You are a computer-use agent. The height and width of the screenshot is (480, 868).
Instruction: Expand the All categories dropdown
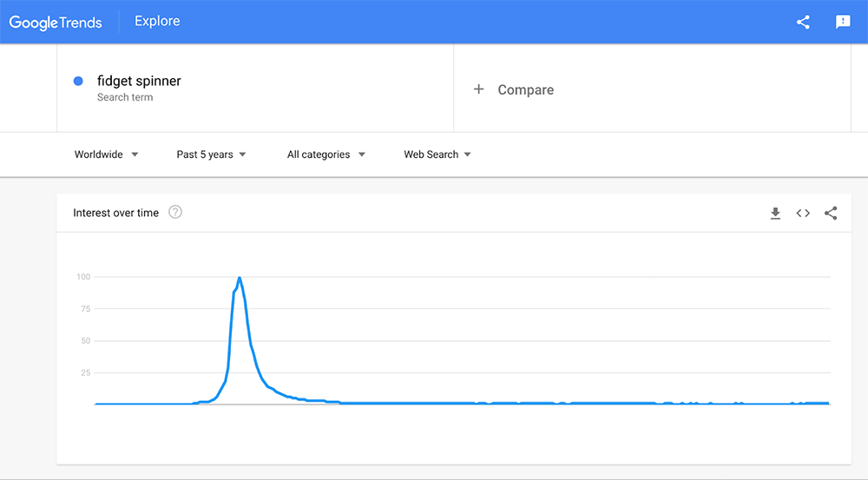(x=325, y=155)
